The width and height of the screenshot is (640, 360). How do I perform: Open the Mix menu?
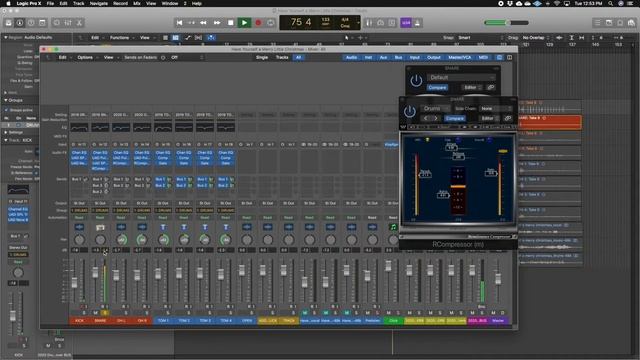(137, 3)
